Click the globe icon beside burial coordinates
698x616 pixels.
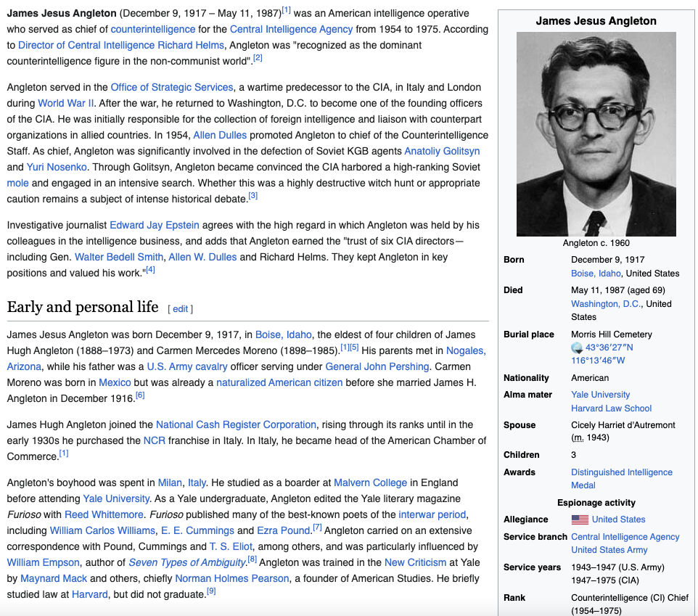click(x=577, y=348)
